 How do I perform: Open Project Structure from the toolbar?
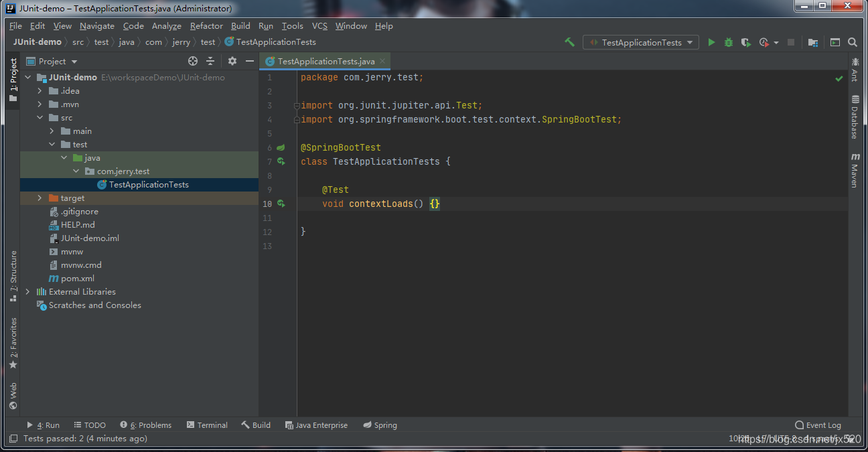click(812, 42)
